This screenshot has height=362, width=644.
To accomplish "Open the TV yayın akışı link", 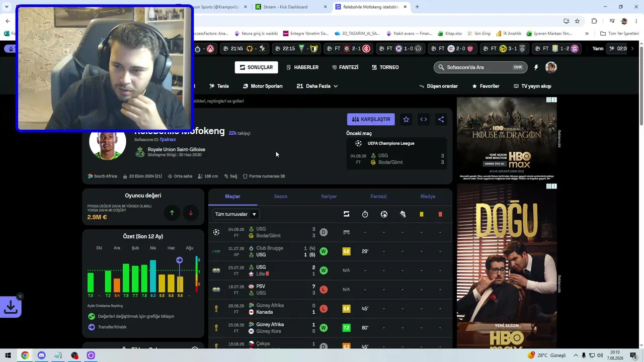I will coord(532,86).
